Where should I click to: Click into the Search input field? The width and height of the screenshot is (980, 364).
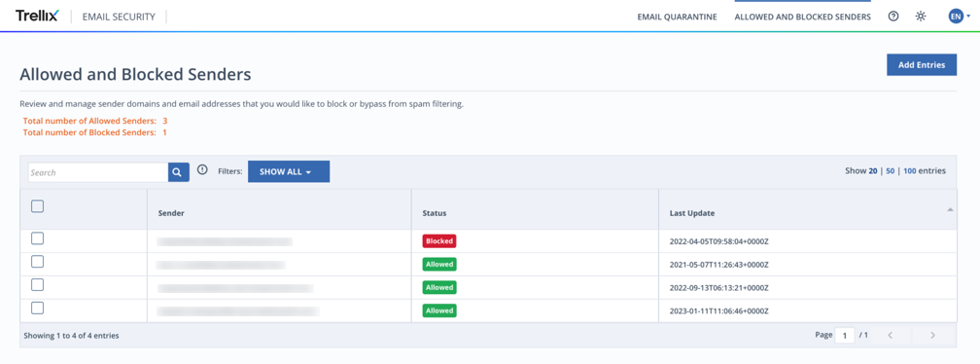[x=97, y=172]
